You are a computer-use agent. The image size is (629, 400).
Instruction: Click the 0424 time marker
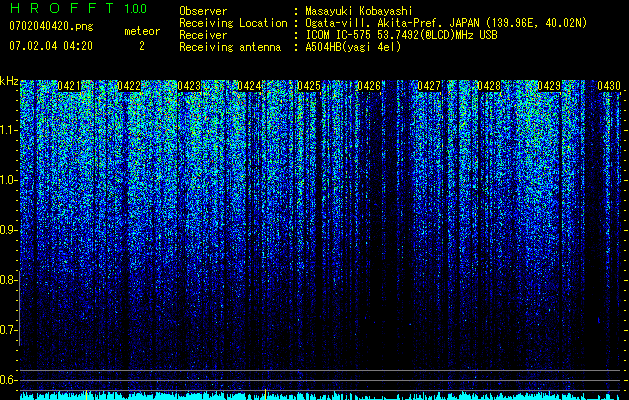click(x=249, y=86)
